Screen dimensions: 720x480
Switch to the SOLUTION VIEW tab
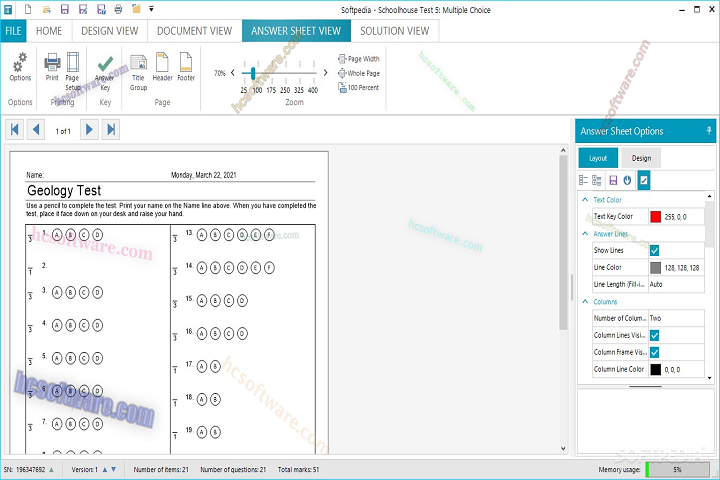(394, 31)
